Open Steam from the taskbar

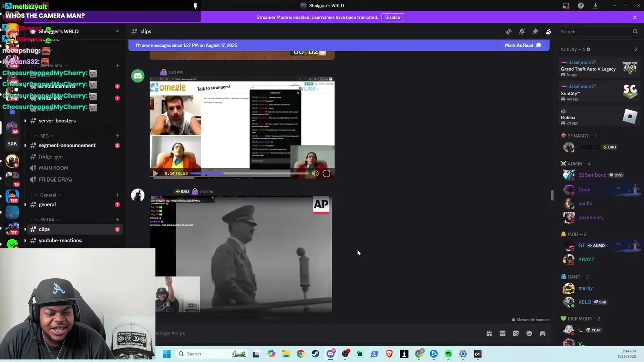click(315, 354)
